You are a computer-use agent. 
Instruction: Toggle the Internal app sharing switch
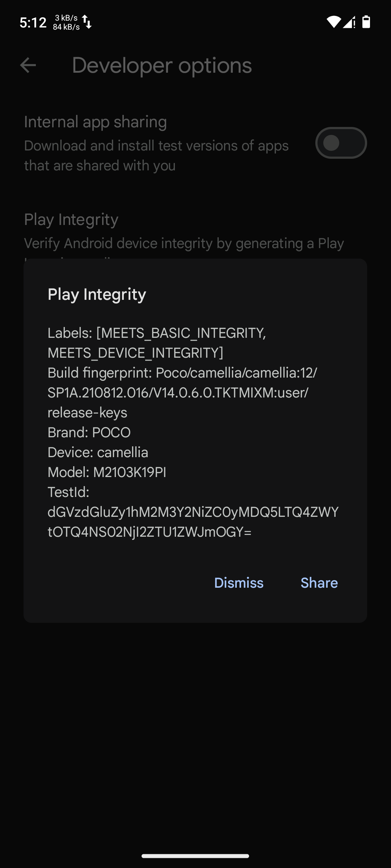341,143
